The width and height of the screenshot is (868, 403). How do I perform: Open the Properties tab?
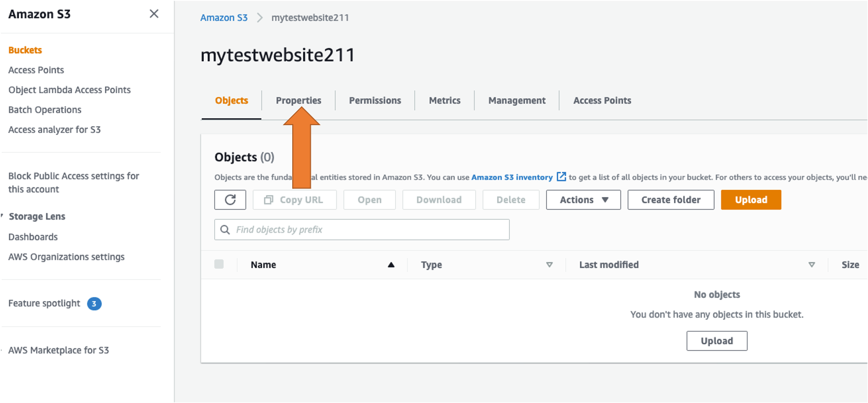[x=298, y=100]
